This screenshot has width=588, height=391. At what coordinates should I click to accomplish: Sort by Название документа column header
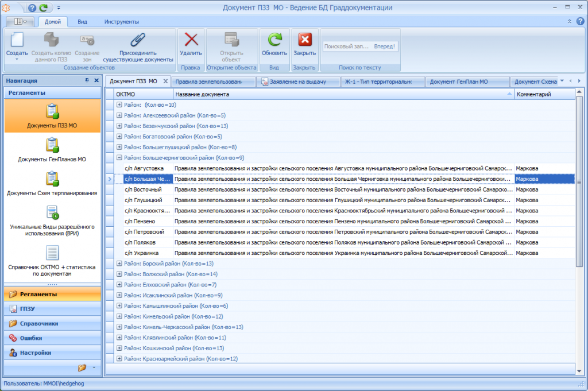point(343,94)
